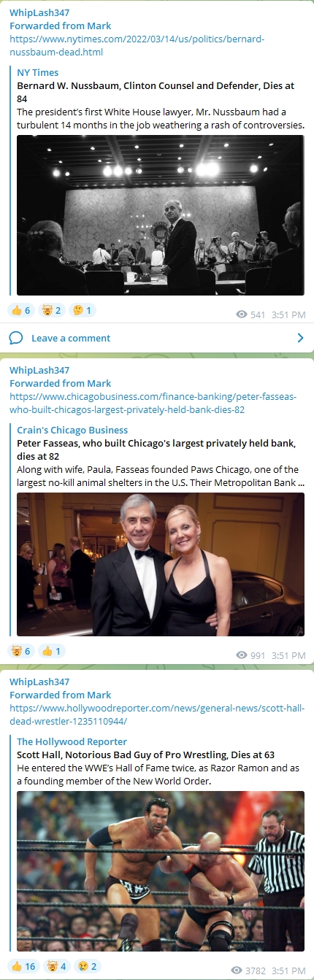Click exploding-head reaction on Fasseas post
Screen dimensions: 314x980
[20, 651]
